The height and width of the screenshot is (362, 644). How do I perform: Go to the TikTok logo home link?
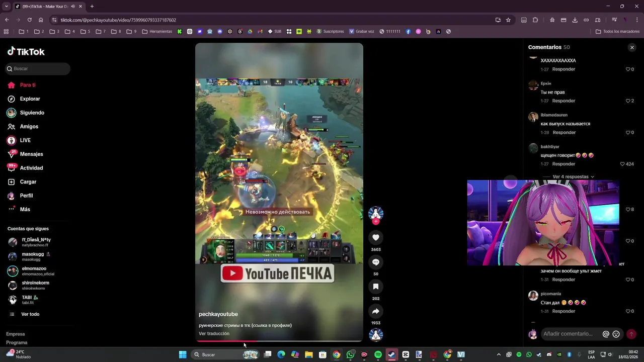pos(26,51)
